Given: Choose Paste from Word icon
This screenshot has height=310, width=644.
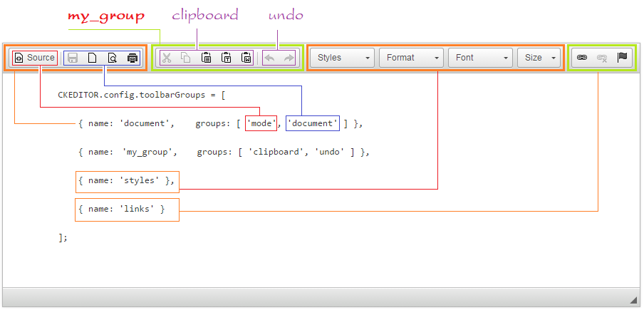Looking at the screenshot, I should click(x=246, y=58).
